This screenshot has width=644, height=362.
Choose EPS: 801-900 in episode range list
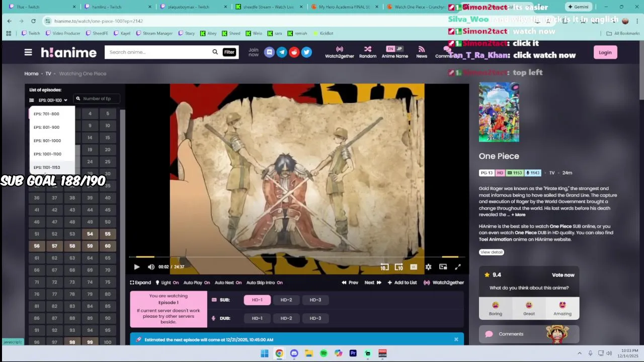tap(52, 127)
